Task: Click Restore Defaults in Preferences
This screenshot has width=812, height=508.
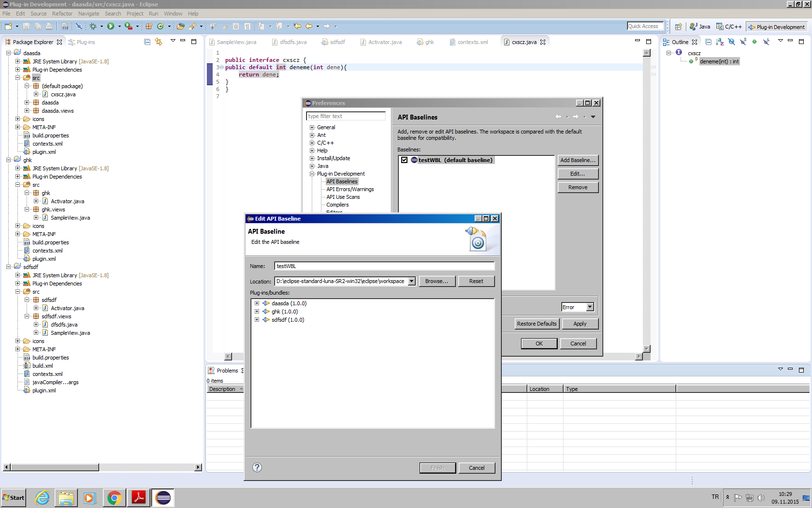Action: click(x=536, y=324)
